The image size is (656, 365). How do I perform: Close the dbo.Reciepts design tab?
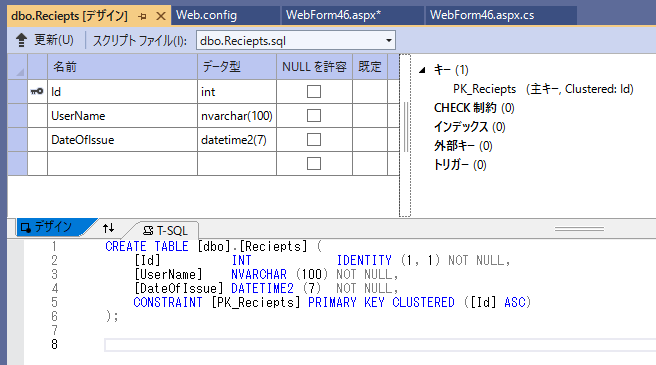(161, 16)
